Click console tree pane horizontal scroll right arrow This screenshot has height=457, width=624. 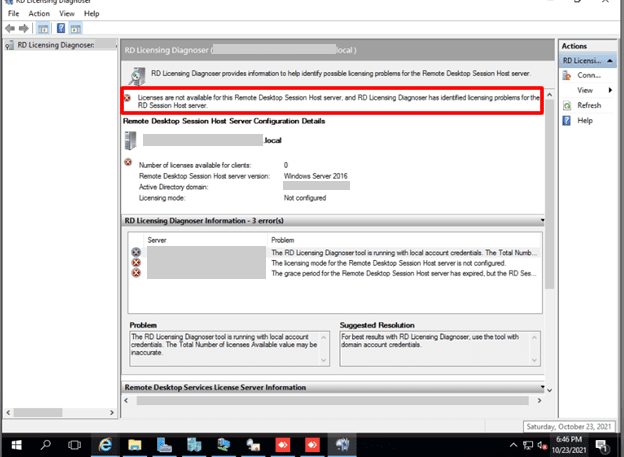click(112, 412)
